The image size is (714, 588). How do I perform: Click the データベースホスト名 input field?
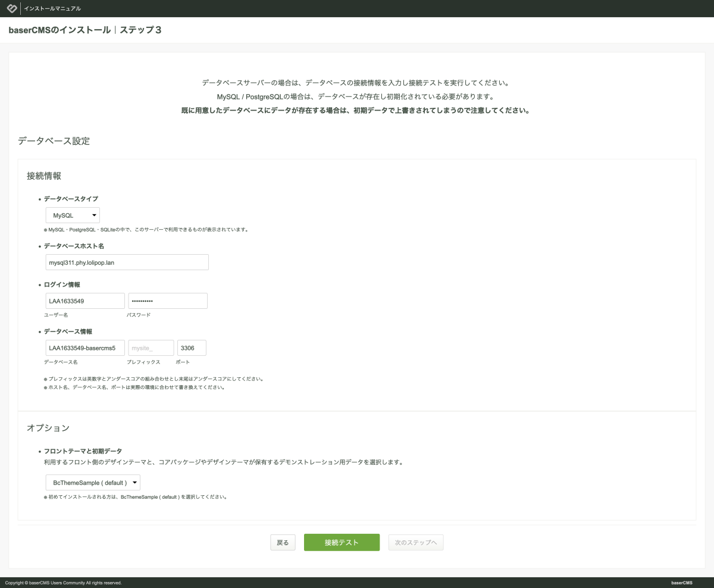pos(127,262)
